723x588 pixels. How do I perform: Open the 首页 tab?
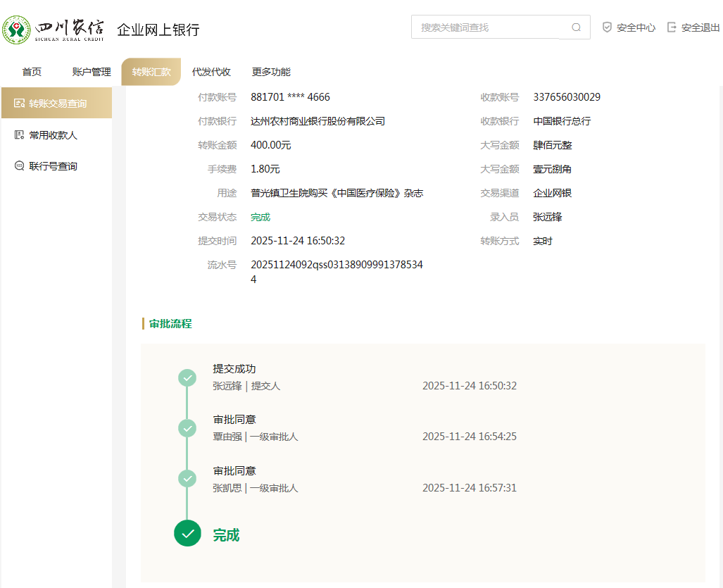[x=32, y=72]
